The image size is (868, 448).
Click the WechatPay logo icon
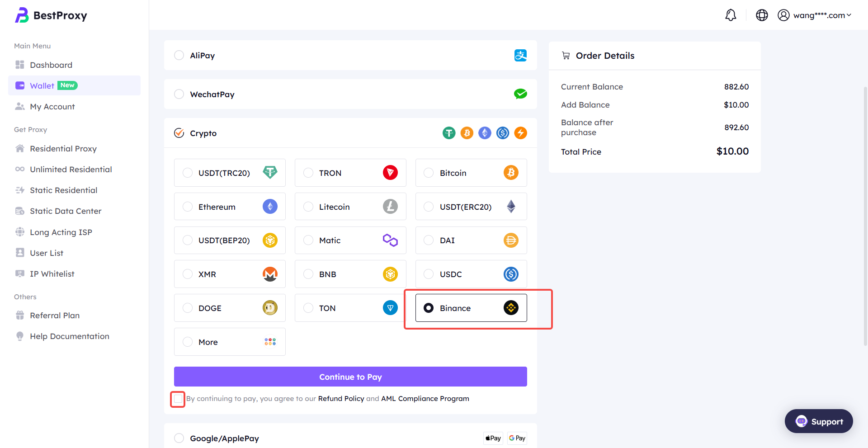pyautogui.click(x=520, y=94)
